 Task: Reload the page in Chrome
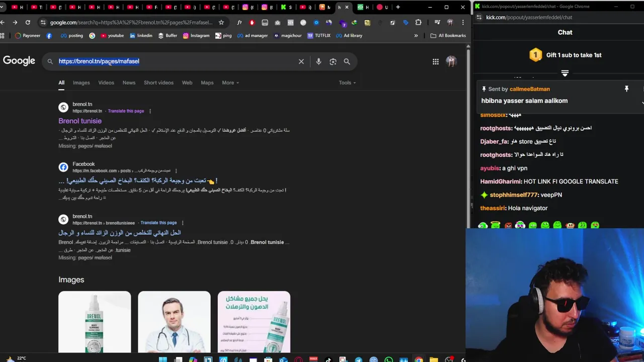pos(28,22)
